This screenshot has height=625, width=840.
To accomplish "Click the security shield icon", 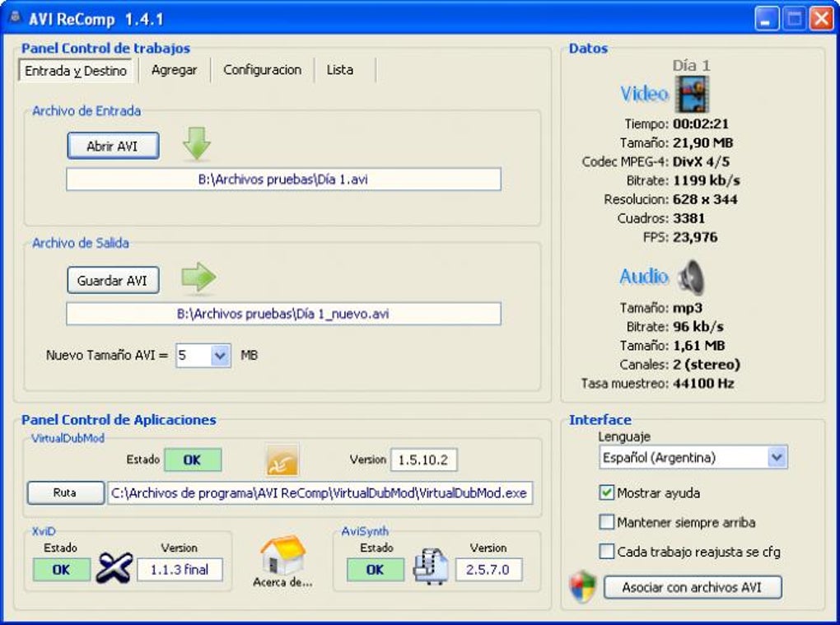I will pos(583,587).
